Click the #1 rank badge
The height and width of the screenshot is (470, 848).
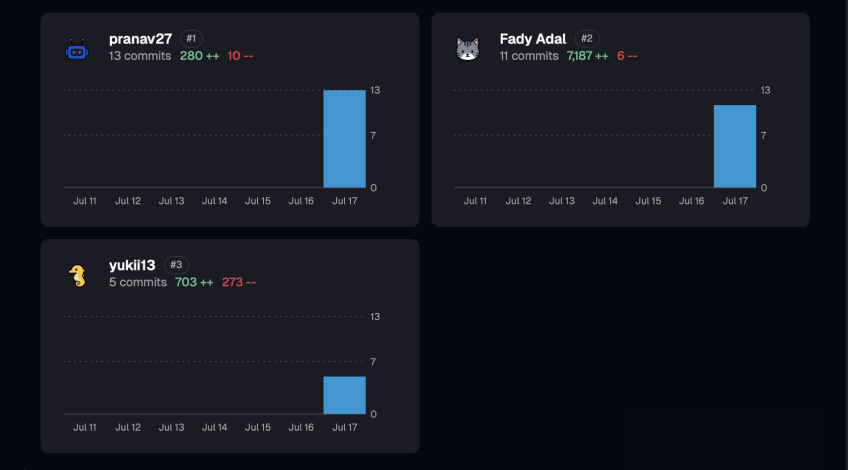[x=191, y=38]
